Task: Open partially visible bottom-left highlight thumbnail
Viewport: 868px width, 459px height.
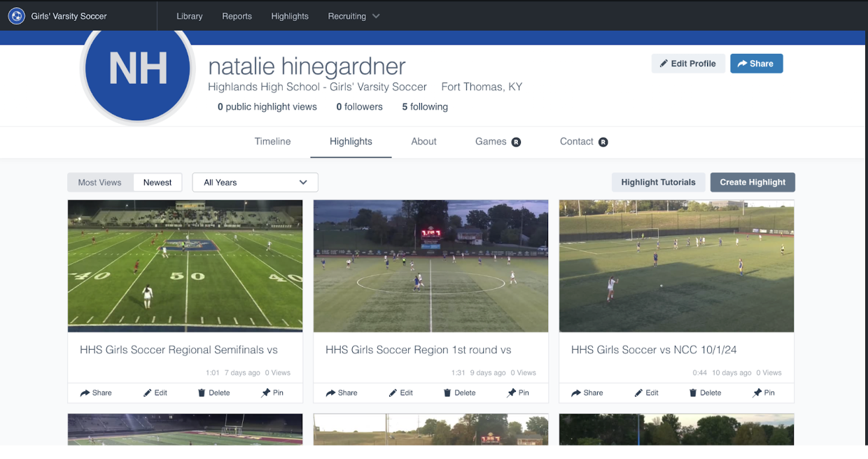Action: (185, 430)
